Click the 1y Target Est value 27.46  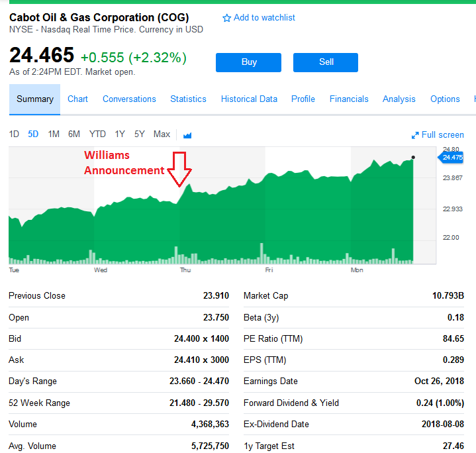pos(453,446)
